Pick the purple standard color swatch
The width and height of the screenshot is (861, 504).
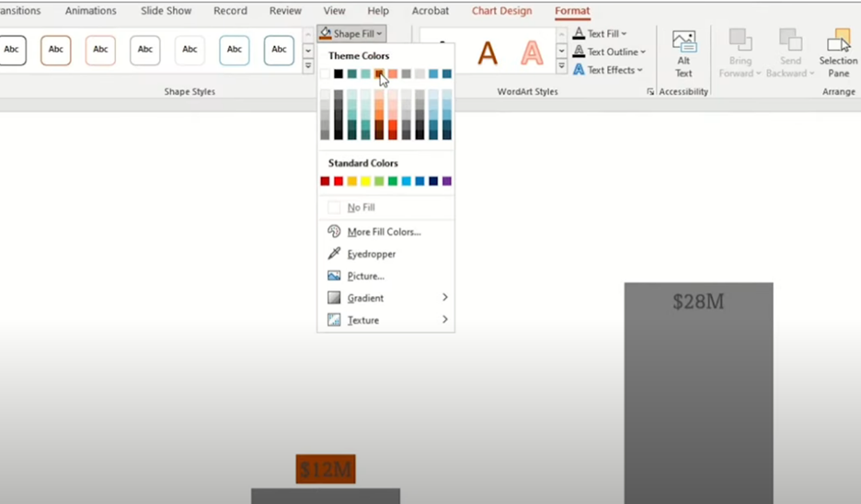[x=447, y=181]
